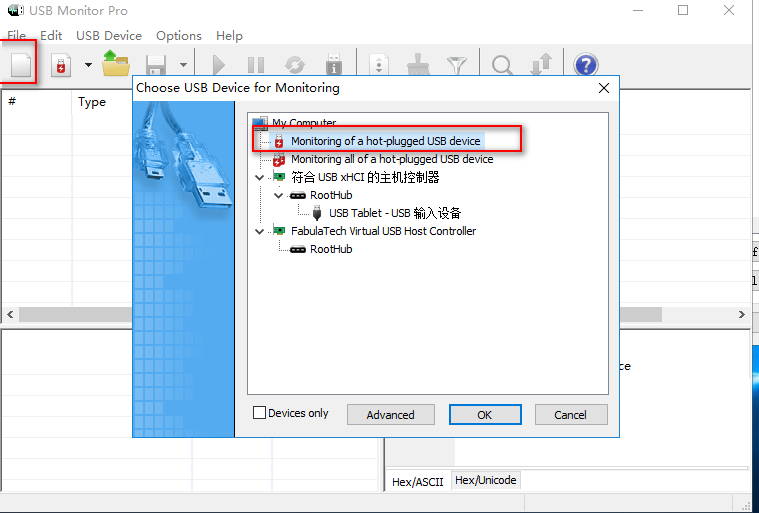
Task: Click the single hot-plug USB tree icon
Action: [x=279, y=141]
